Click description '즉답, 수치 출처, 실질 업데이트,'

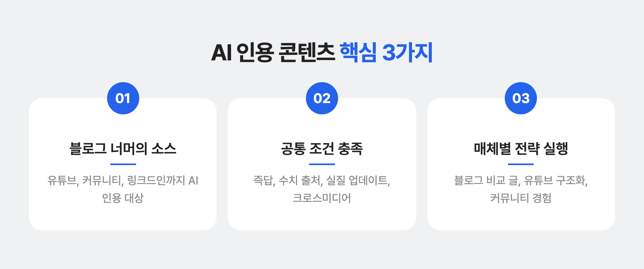coord(322,180)
